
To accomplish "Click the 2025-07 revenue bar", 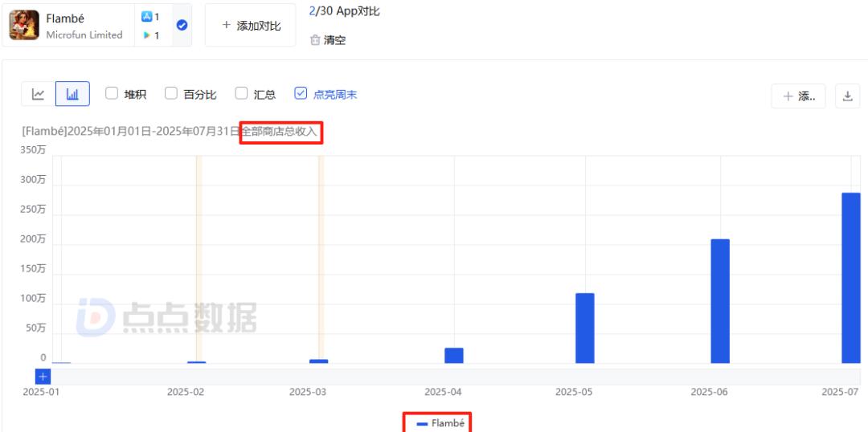I will point(851,278).
